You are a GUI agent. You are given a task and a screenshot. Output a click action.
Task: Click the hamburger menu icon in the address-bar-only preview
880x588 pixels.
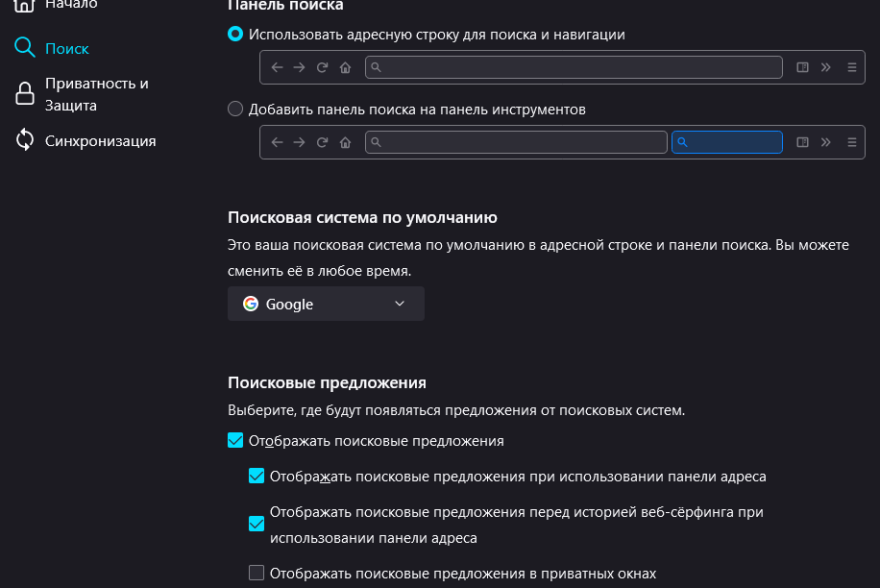pos(851,67)
